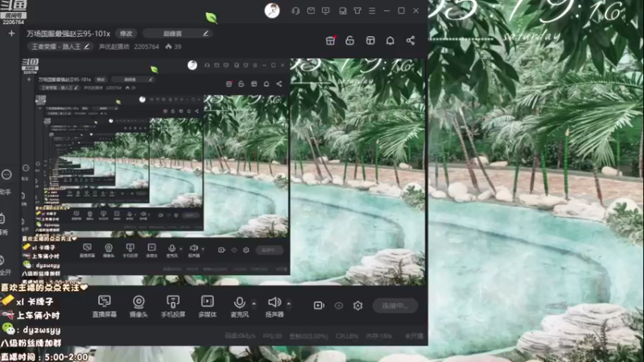
Task: Open the gift box icon with red dot
Action: coord(330,40)
